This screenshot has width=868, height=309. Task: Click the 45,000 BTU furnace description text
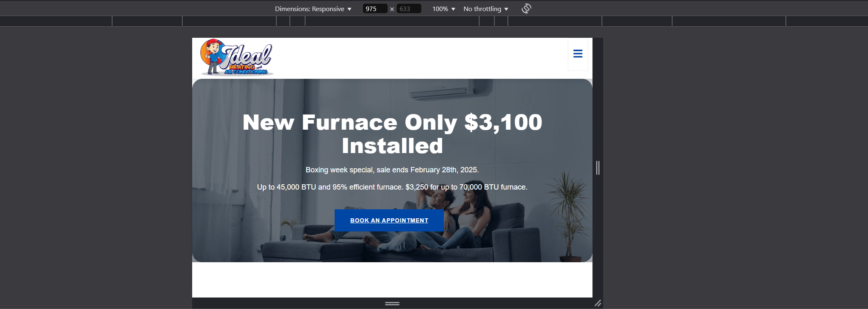(392, 187)
